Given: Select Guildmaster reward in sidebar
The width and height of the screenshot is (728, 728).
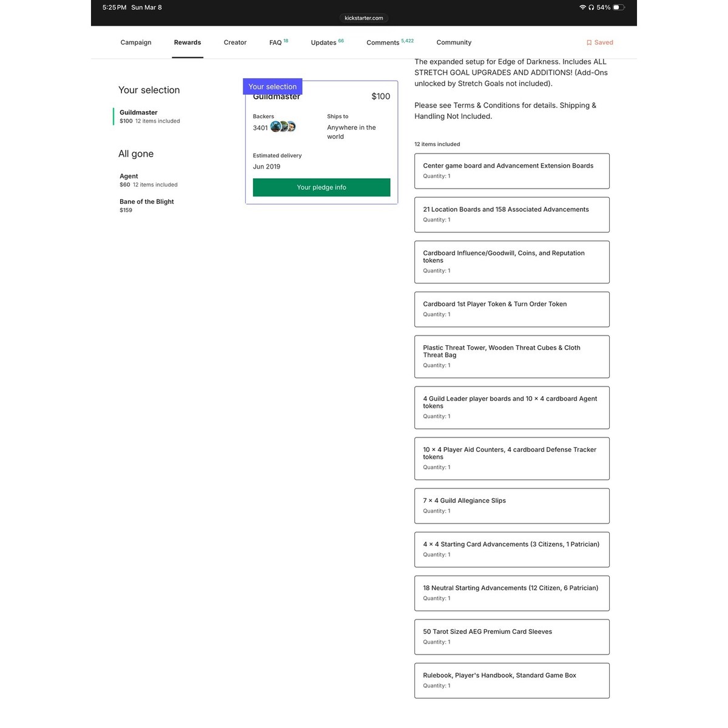Looking at the screenshot, I should [x=150, y=116].
